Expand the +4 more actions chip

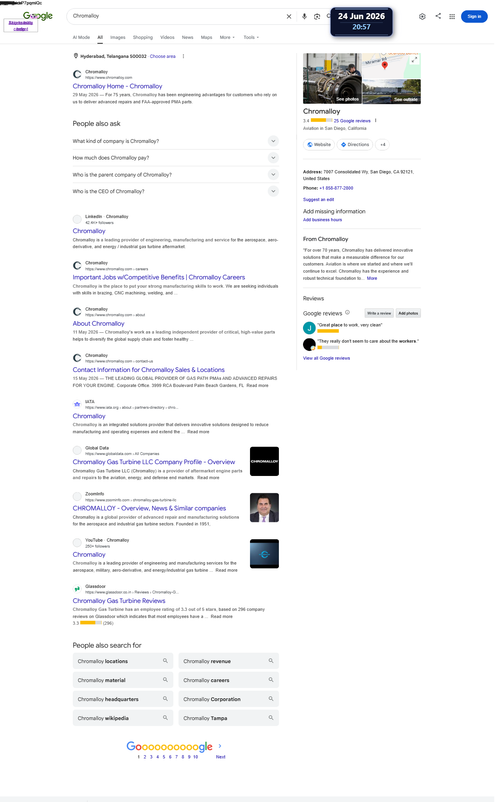click(382, 145)
